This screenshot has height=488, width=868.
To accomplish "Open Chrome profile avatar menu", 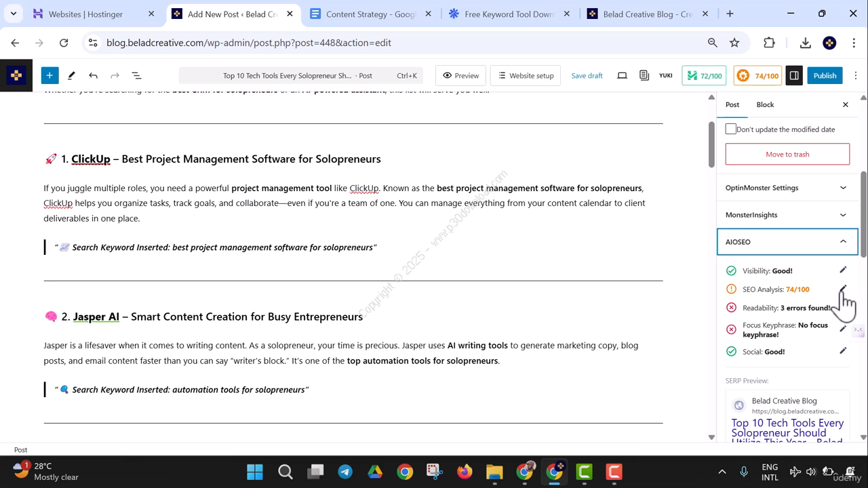I will coord(829,43).
